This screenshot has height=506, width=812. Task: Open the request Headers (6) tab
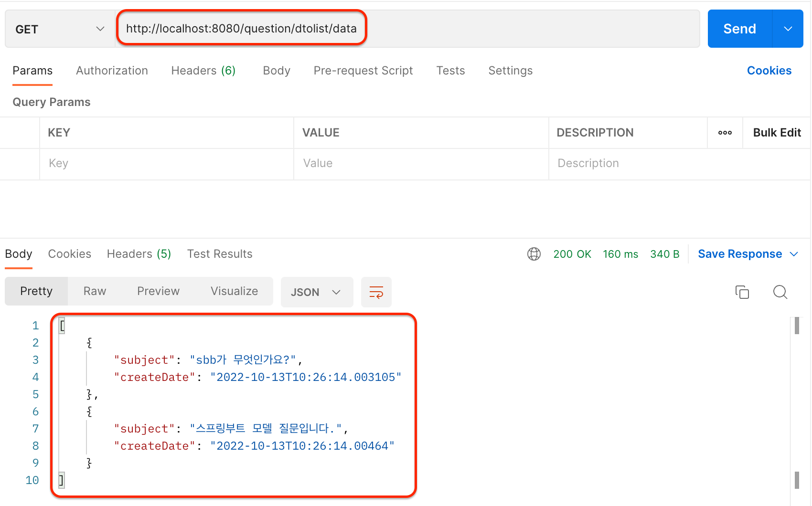click(203, 71)
